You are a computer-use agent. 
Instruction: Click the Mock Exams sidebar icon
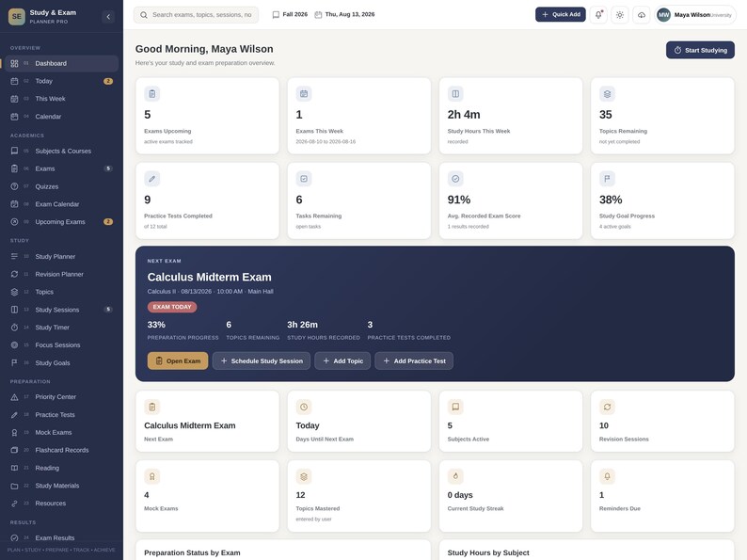point(14,432)
